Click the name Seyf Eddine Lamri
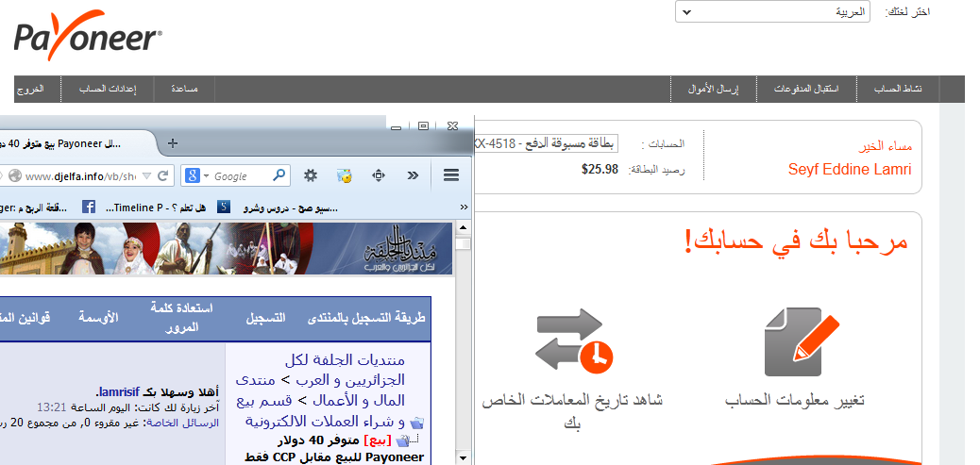Viewport: 980px width, 465px height. pos(850,169)
